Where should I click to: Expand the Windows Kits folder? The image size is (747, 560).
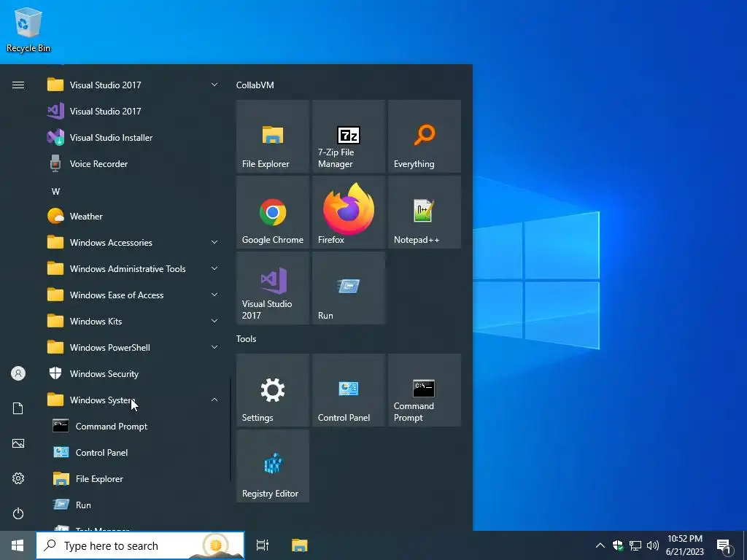click(133, 322)
